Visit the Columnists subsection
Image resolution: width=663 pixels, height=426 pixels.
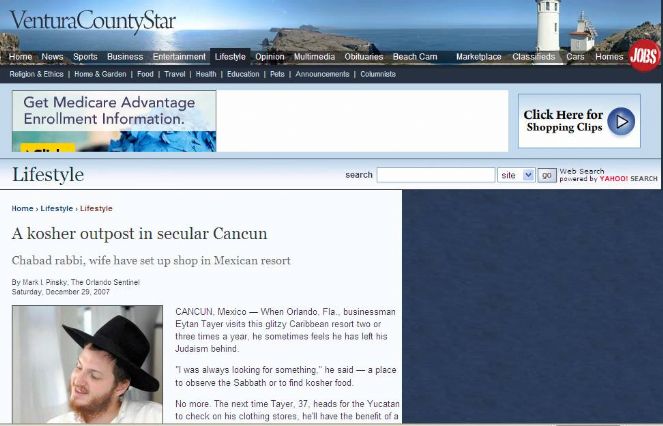378,74
